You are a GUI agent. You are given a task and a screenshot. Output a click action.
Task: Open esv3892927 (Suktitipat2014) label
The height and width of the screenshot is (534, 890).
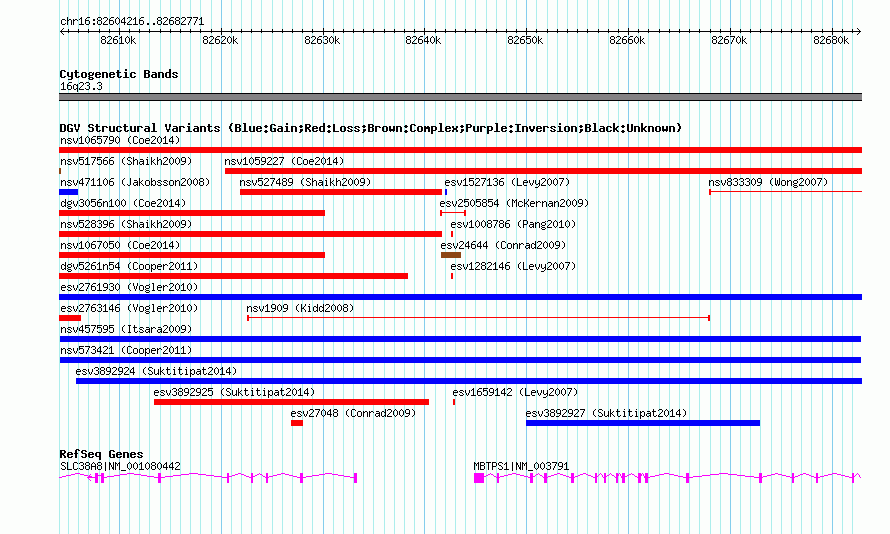click(x=606, y=413)
